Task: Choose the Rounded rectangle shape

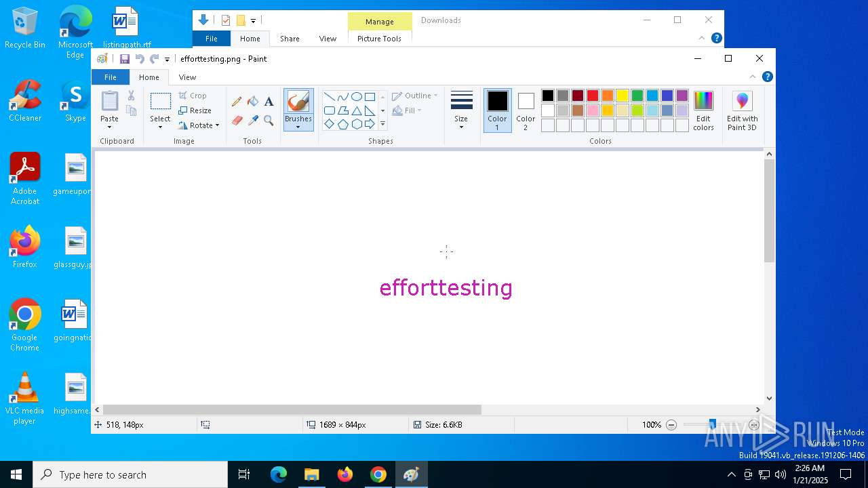Action: click(x=329, y=110)
